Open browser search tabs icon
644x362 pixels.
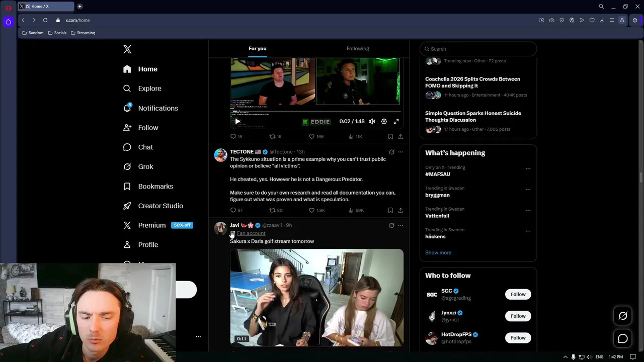point(601,7)
